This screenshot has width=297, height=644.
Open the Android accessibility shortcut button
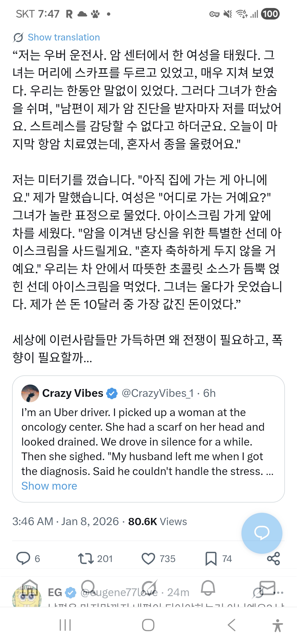point(277,625)
